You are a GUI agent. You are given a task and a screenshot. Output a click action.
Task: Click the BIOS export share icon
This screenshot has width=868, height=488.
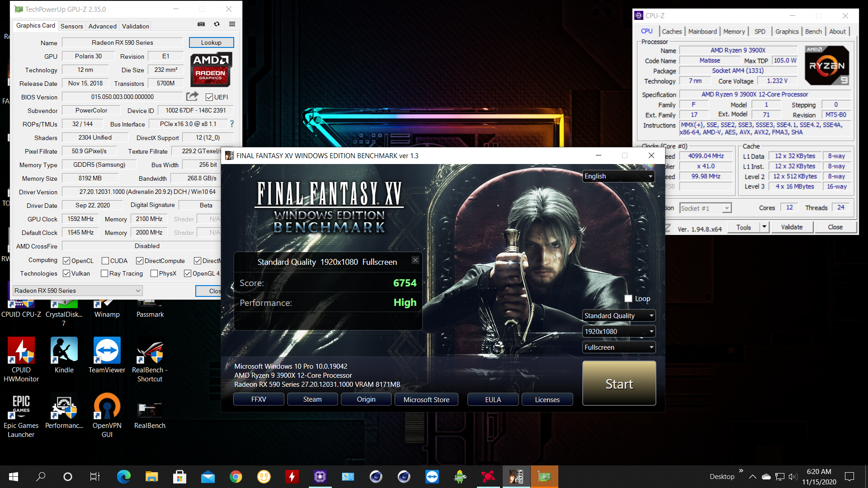(192, 96)
